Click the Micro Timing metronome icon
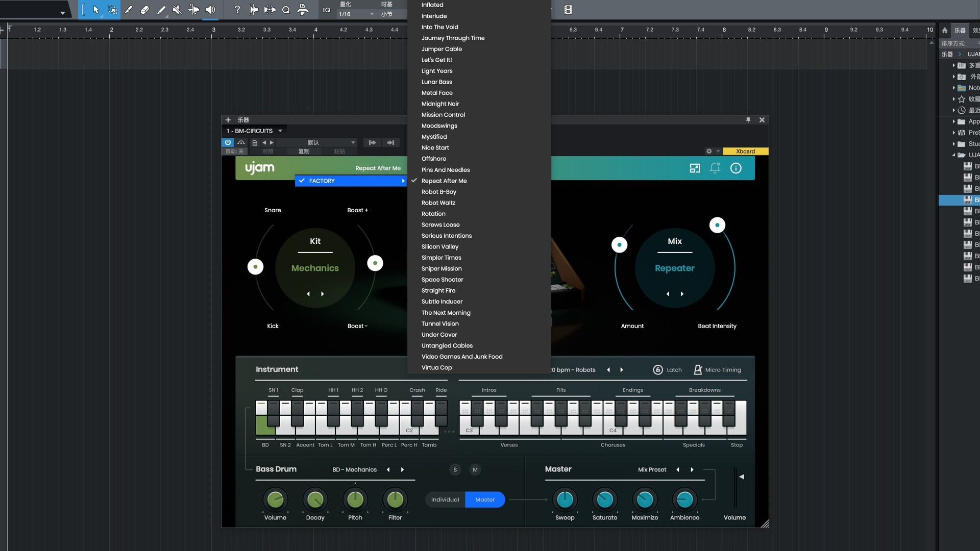Image resolution: width=980 pixels, height=551 pixels. tap(698, 370)
